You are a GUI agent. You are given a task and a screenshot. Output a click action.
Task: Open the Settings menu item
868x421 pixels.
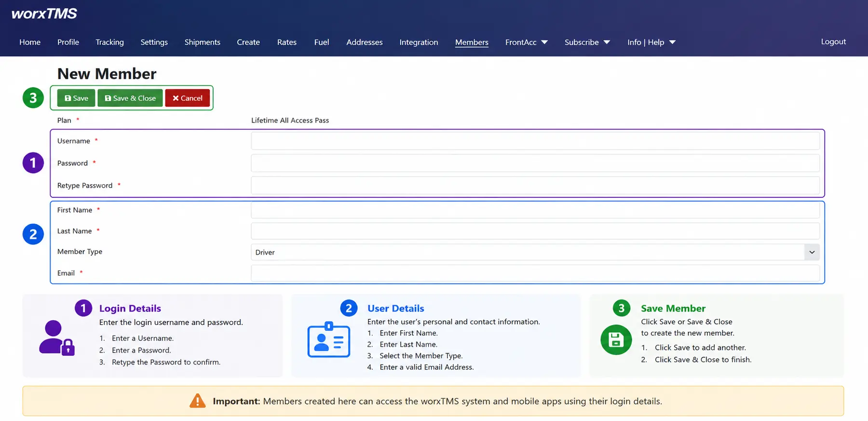coord(154,42)
